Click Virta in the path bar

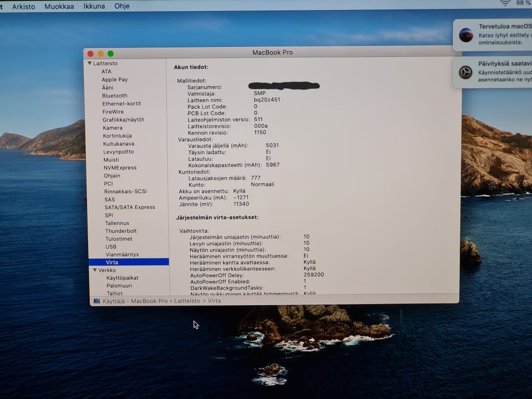(214, 301)
